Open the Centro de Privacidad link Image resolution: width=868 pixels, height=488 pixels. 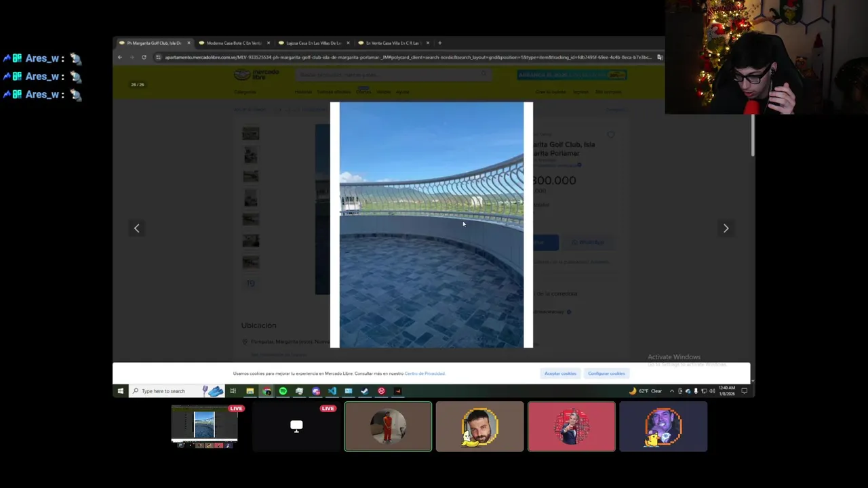click(425, 373)
